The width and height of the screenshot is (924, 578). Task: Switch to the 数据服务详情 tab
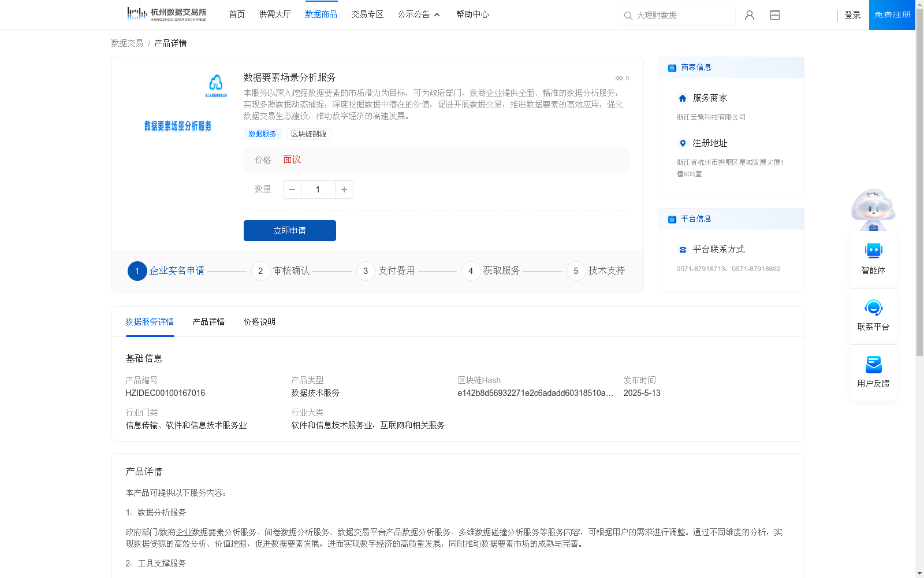(x=150, y=322)
